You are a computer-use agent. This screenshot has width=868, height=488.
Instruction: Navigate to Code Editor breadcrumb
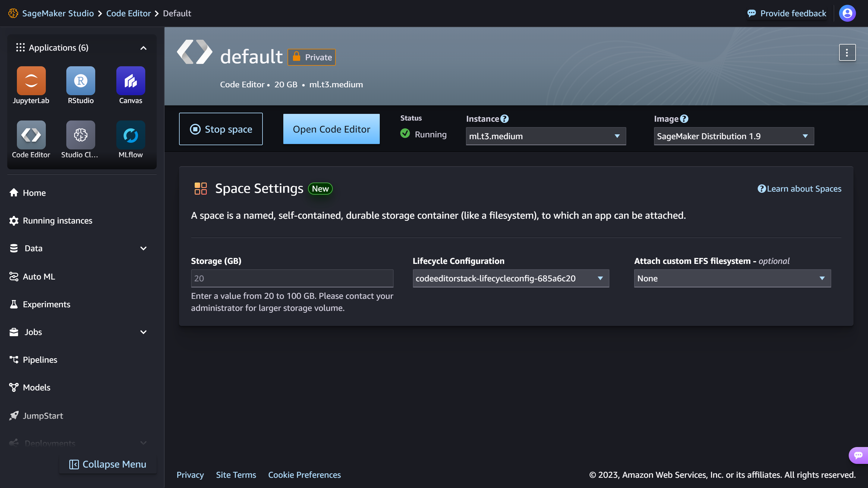(x=128, y=13)
